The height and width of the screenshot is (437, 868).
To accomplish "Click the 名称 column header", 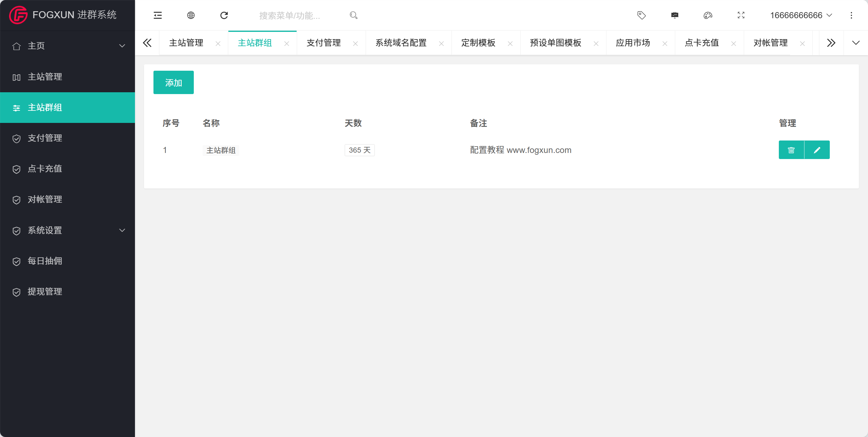I will point(211,123).
